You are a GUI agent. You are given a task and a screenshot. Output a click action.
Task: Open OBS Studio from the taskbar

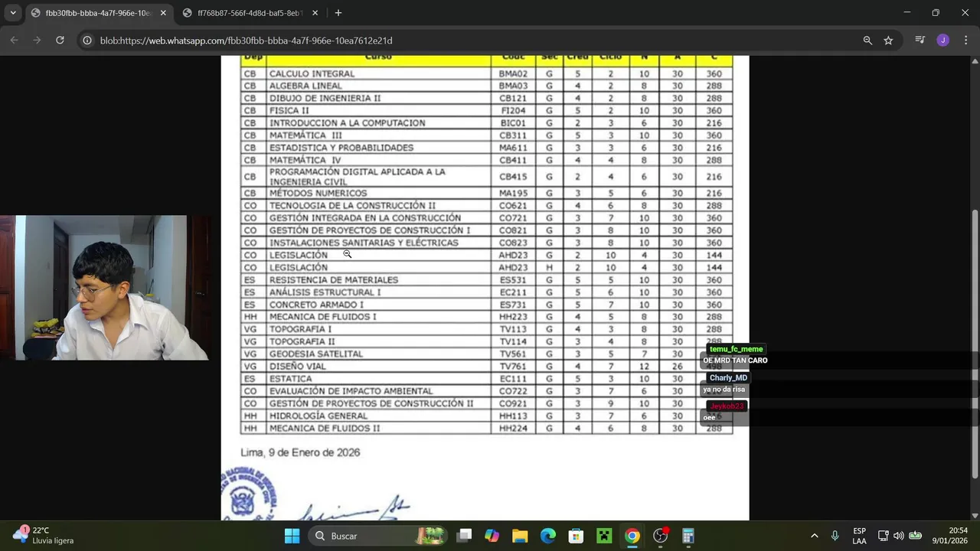[x=661, y=536]
